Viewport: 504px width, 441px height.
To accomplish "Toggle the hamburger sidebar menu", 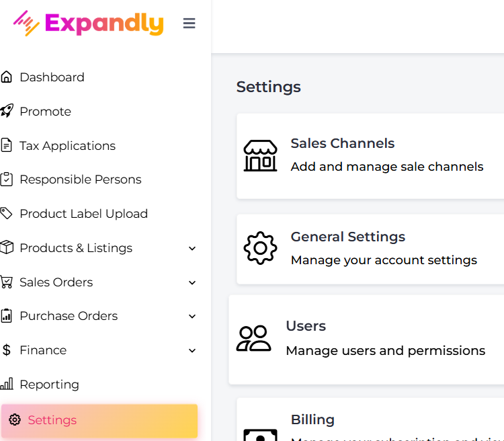I will 190,24.
